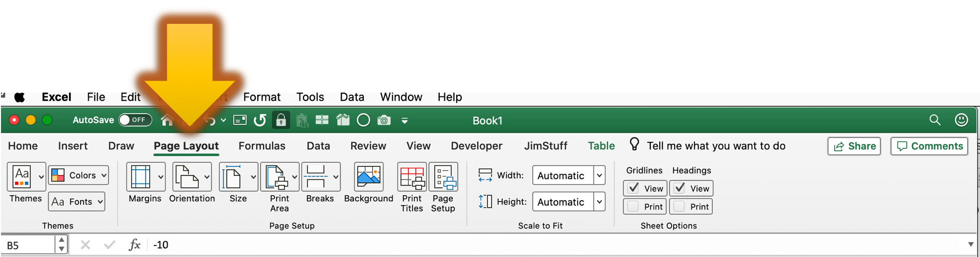Toggle the Gridlines Print checkbox
This screenshot has width=980, height=257.
633,206
